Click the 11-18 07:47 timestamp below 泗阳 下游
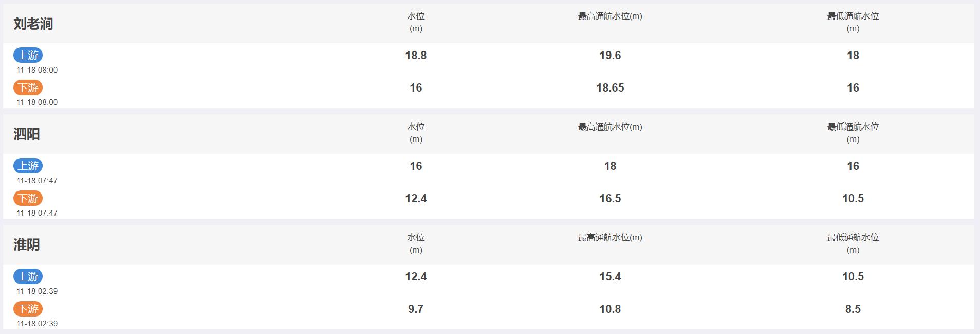 (37, 213)
